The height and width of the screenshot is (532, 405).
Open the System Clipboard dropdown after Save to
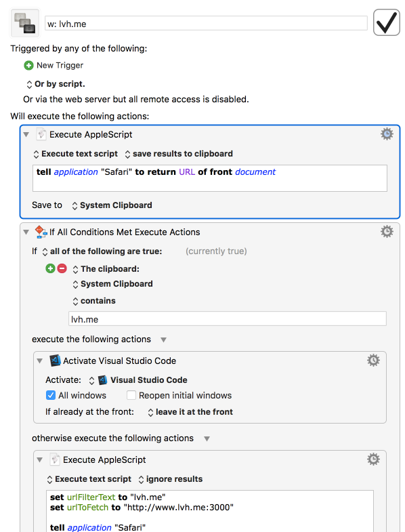click(x=112, y=205)
